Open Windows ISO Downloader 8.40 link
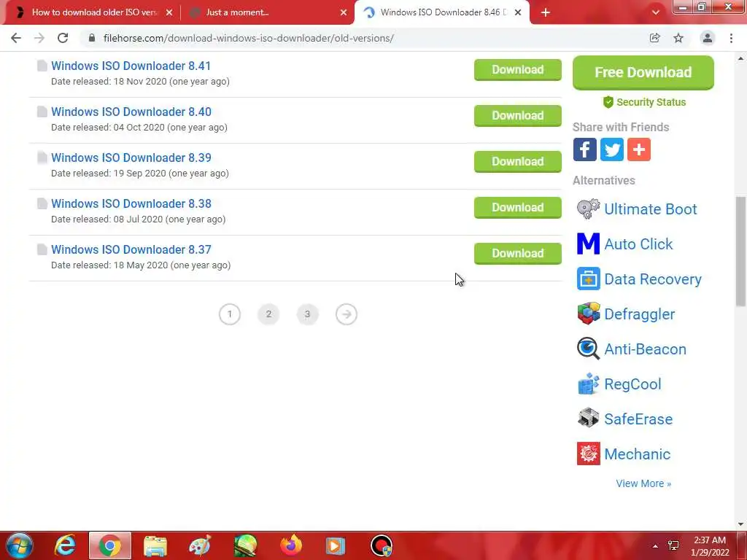The width and height of the screenshot is (747, 560). [x=131, y=112]
